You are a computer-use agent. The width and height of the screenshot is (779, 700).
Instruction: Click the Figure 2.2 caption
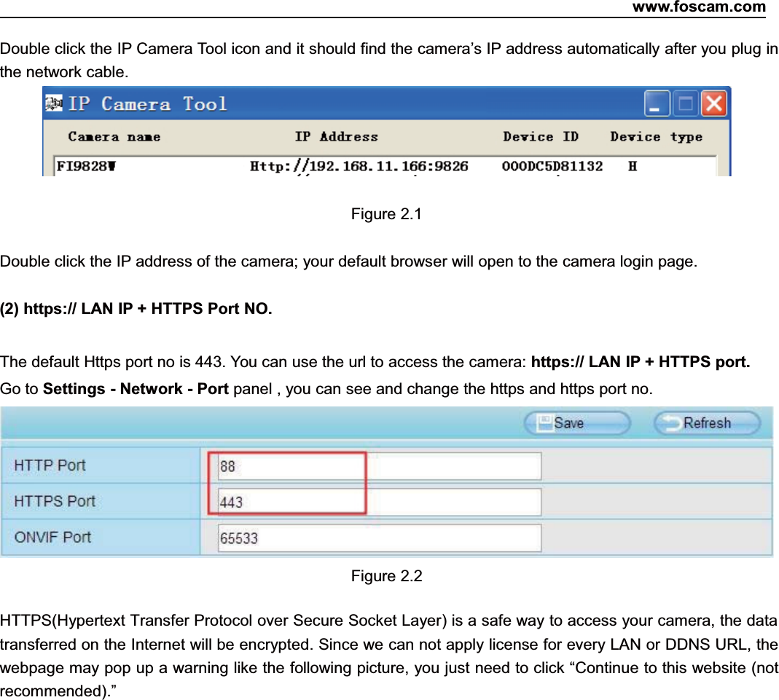tap(386, 576)
